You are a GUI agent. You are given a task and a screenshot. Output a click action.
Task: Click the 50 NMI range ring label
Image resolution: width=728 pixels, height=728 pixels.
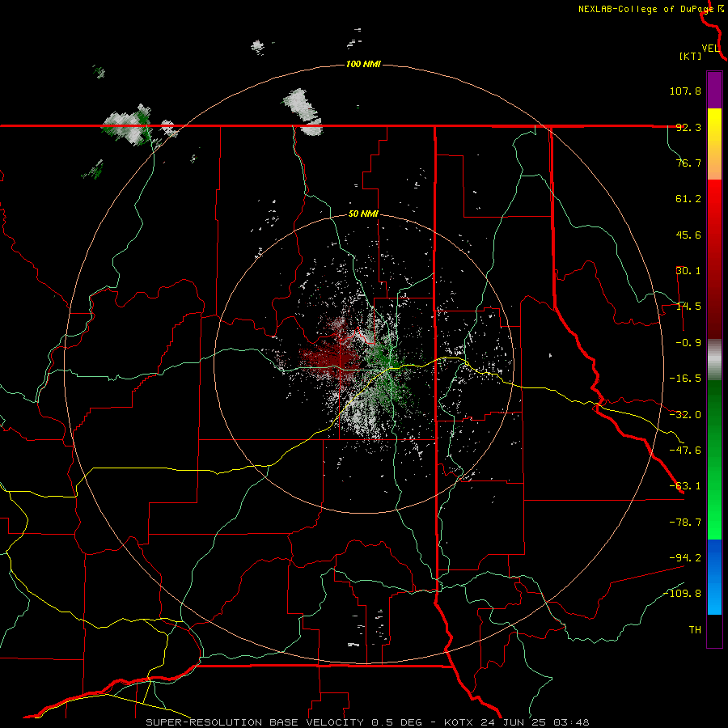[x=363, y=214]
